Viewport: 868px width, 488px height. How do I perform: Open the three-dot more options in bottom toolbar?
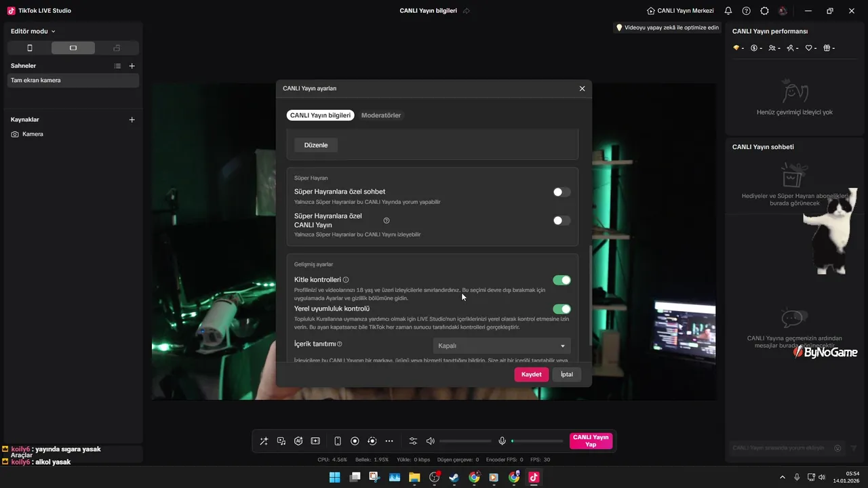(x=389, y=441)
